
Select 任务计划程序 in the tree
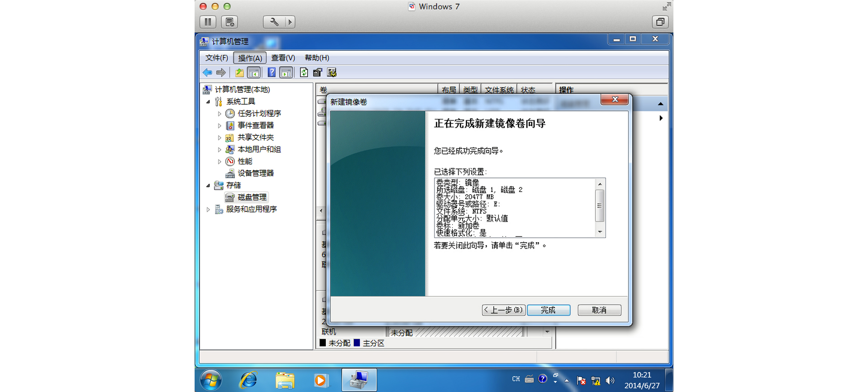[x=259, y=114]
